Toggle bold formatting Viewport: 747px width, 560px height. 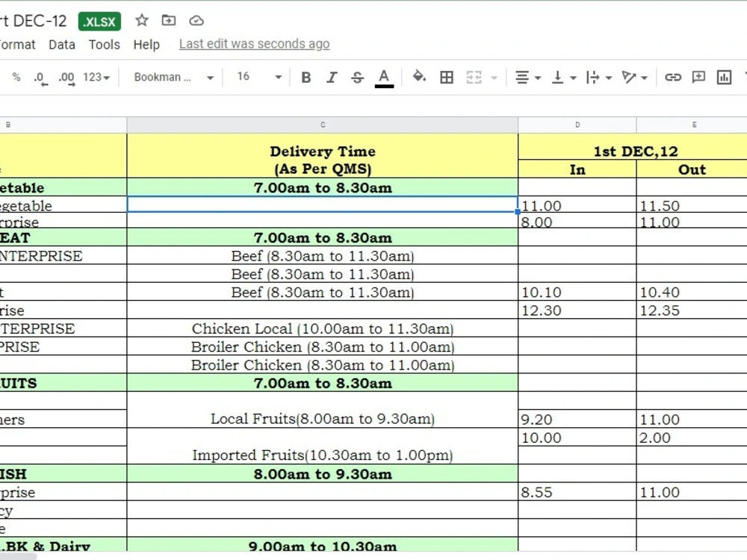[306, 77]
